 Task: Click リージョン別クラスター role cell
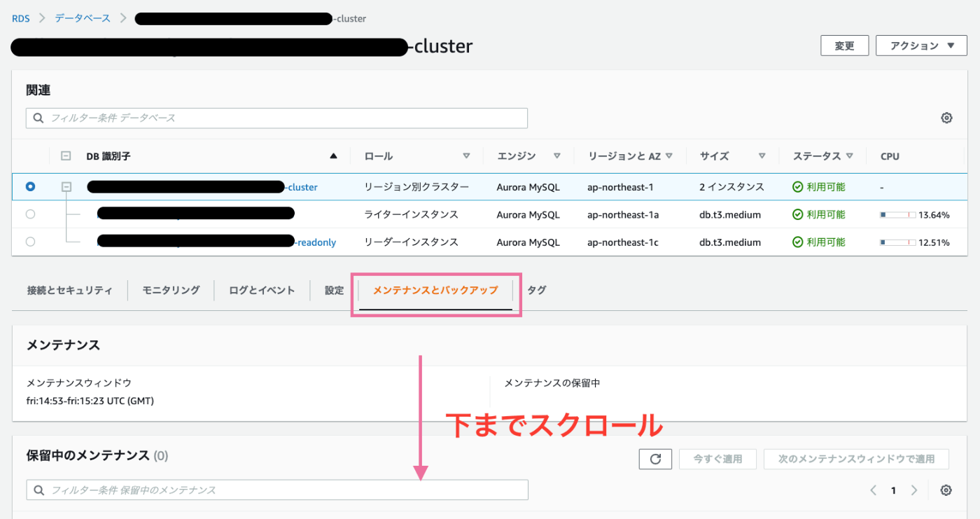pos(416,187)
